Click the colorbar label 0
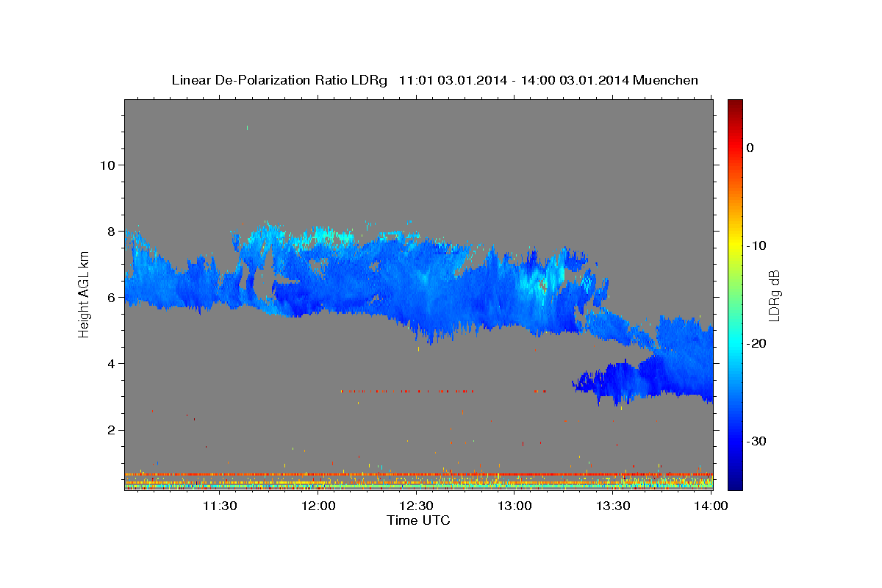The height and width of the screenshot is (588, 882). click(x=750, y=148)
